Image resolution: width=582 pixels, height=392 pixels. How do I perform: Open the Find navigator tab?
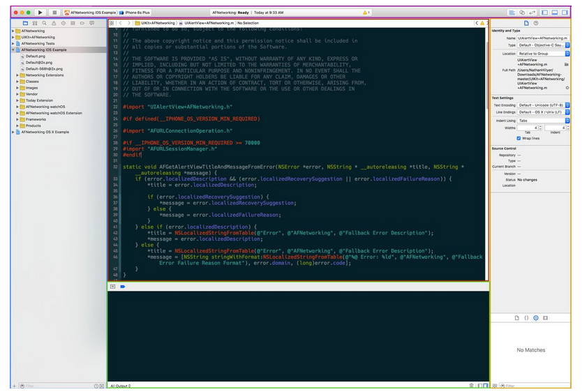coord(44,23)
